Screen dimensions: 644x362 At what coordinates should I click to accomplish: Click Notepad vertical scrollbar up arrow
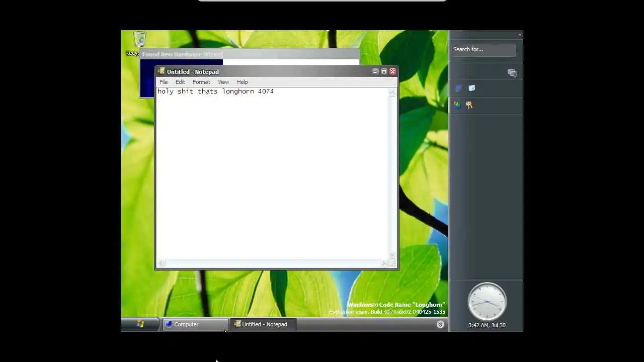tap(392, 92)
